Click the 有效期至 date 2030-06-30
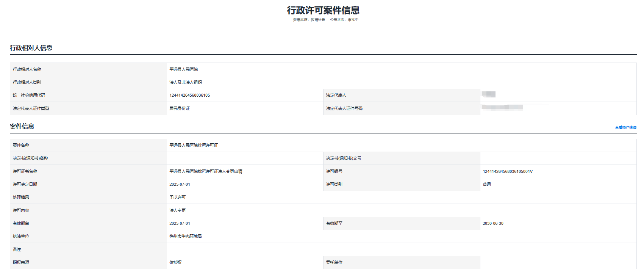 [493, 223]
